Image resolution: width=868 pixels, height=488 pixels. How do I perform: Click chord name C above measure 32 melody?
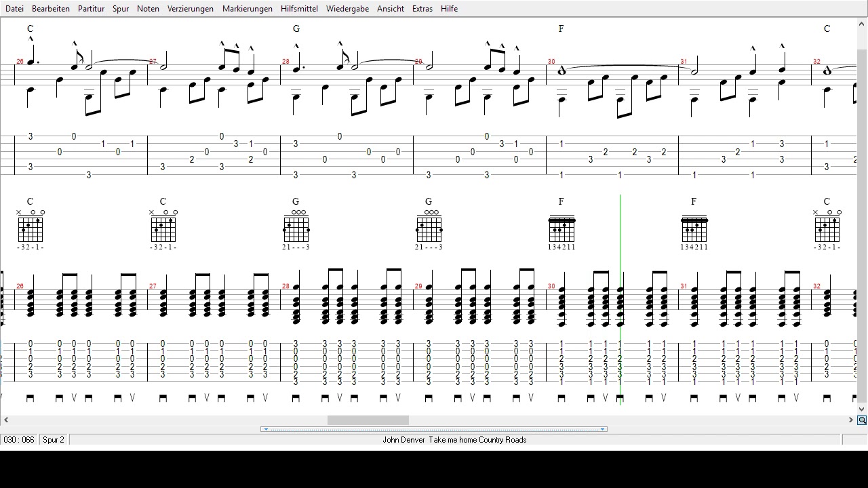(x=827, y=28)
